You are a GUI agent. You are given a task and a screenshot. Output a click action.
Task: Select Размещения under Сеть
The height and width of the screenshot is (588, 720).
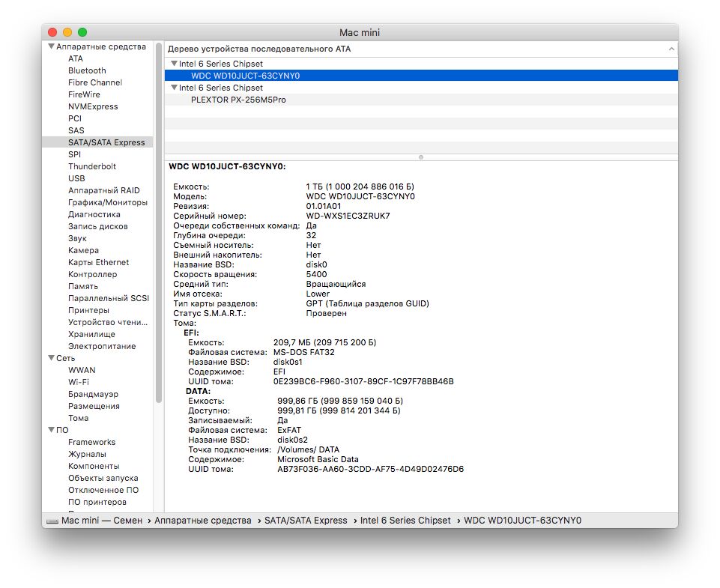coord(94,406)
